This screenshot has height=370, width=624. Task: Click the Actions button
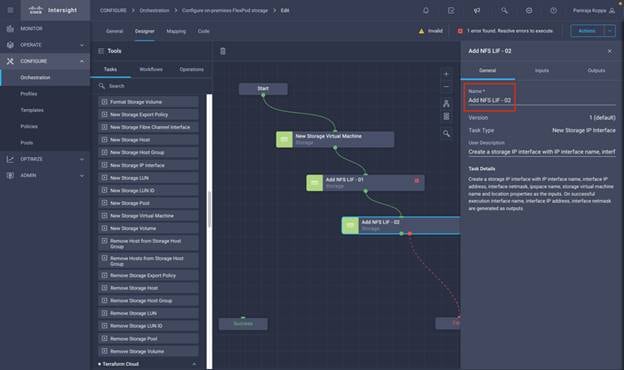click(x=587, y=31)
